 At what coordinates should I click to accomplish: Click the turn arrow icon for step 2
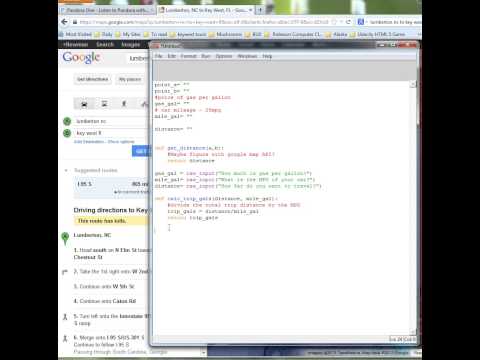(65, 272)
